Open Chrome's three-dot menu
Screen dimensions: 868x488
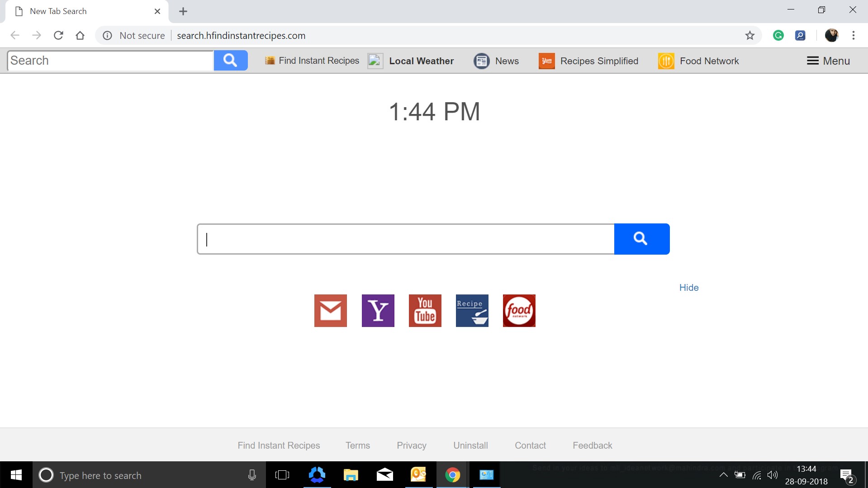click(x=854, y=35)
